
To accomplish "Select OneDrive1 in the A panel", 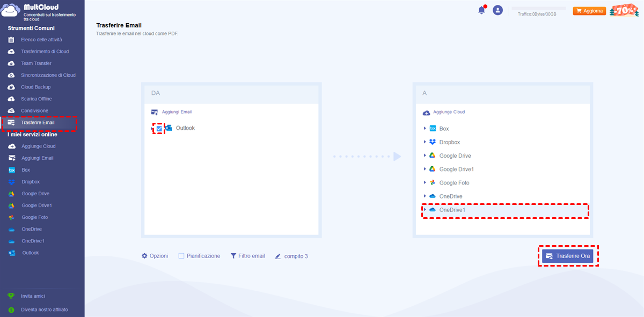I will [452, 210].
